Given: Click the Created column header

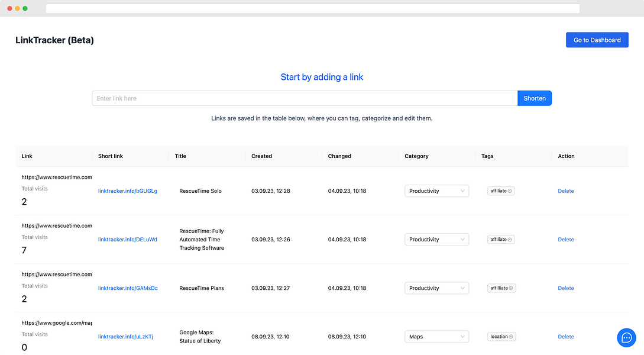Looking at the screenshot, I should [261, 156].
